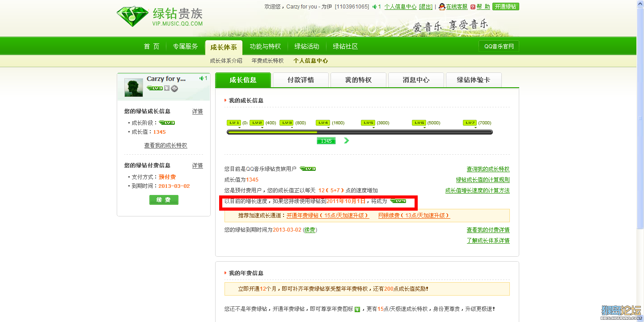Click the LV3 (800) marker
Image resolution: width=644 pixels, height=322 pixels.
pyautogui.click(x=287, y=123)
